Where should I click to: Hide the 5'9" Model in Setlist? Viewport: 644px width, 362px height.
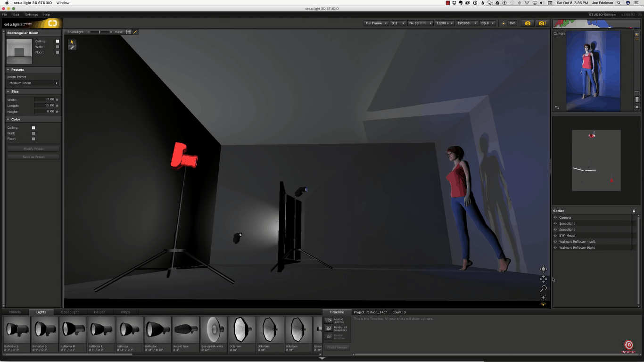coord(555,236)
